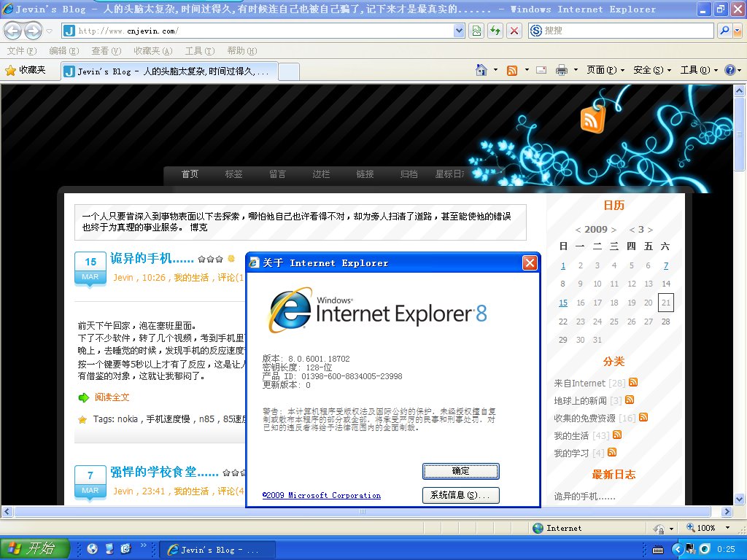
Task: Open the Favorites star button on the toolbar
Action: [26, 71]
